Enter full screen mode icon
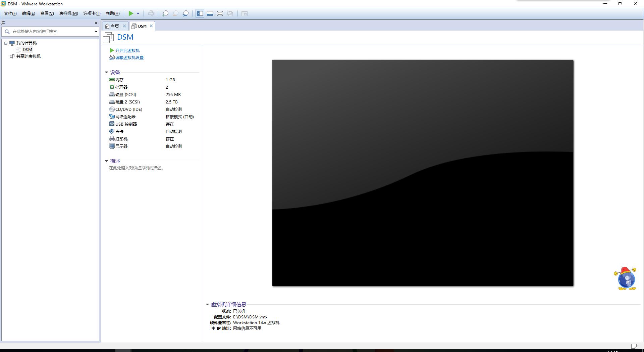The width and height of the screenshot is (644, 352). pyautogui.click(x=220, y=13)
